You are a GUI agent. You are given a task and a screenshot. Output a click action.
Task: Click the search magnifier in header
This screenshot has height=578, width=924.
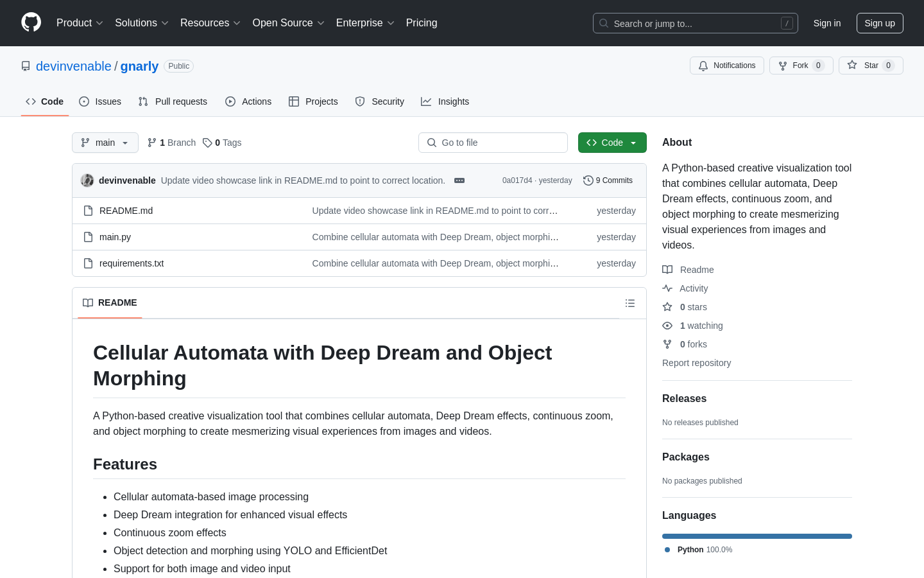[604, 23]
